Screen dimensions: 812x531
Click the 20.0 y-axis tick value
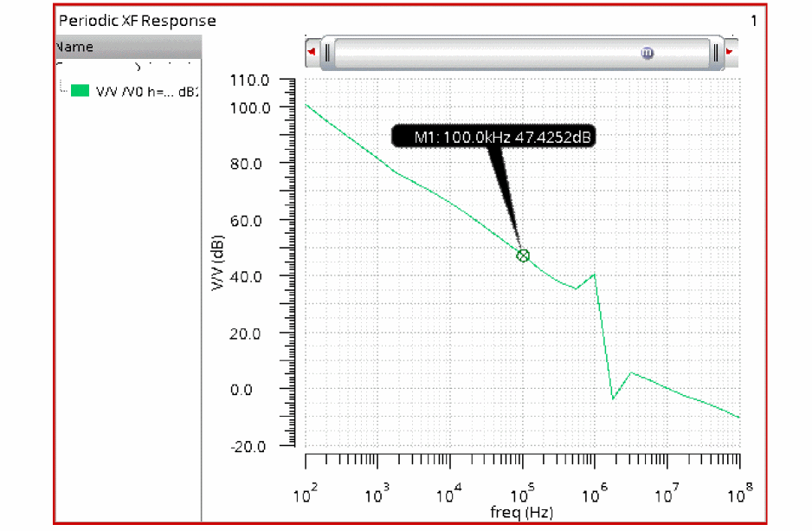click(247, 333)
